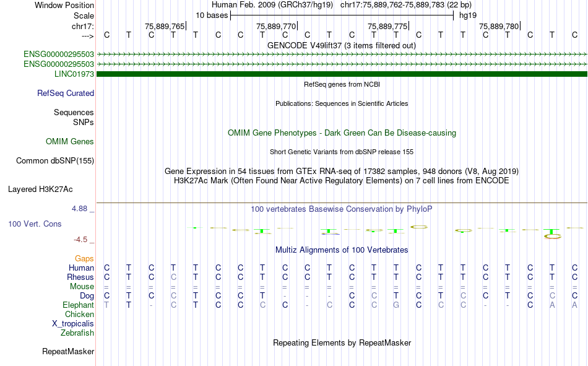Click the Zebrafish alignment row label
Image resolution: width=588 pixels, height=366 pixels.
click(x=77, y=333)
